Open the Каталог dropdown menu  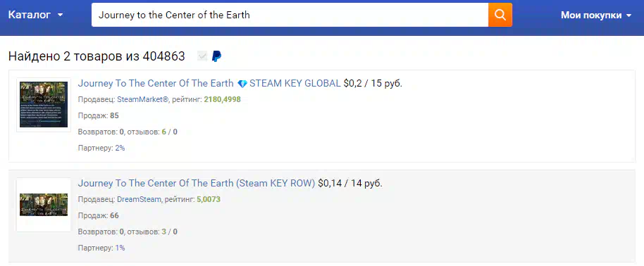[36, 15]
